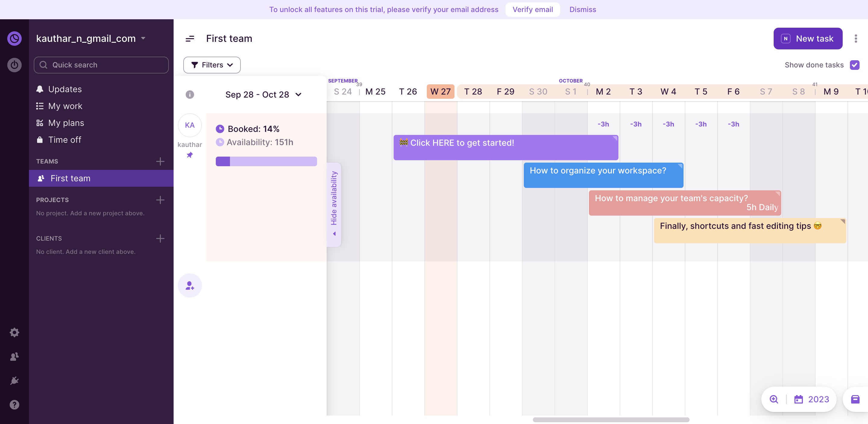Screen dimensions: 868x424
Task: Click the New task button
Action: tap(808, 38)
